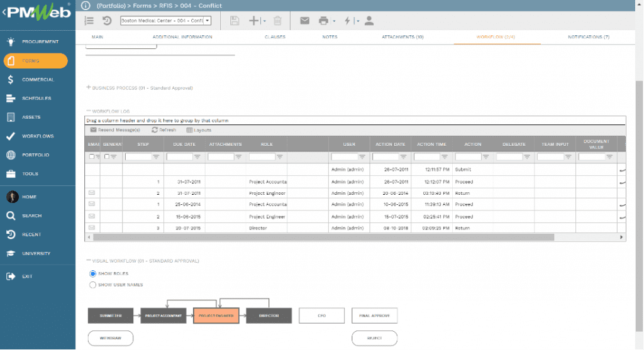Click the Email envelope toolbar icon
The width and height of the screenshot is (644, 350).
coord(305,21)
